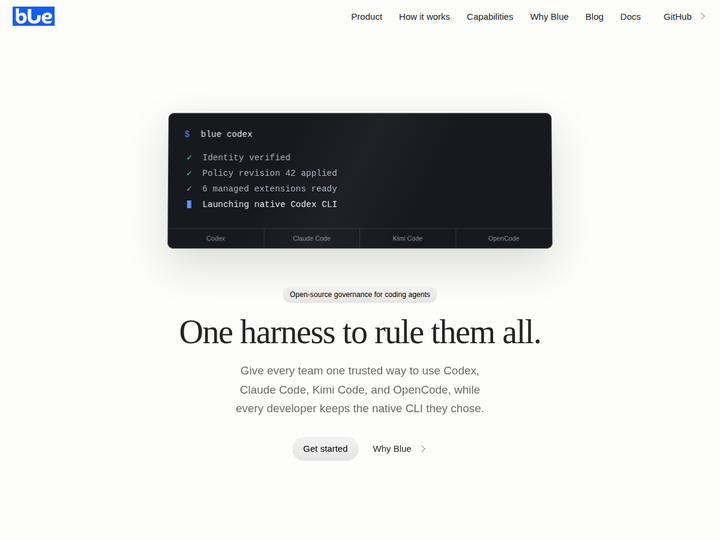This screenshot has width=720, height=540.
Task: Switch to the Codex terminal tab
Action: 216,238
